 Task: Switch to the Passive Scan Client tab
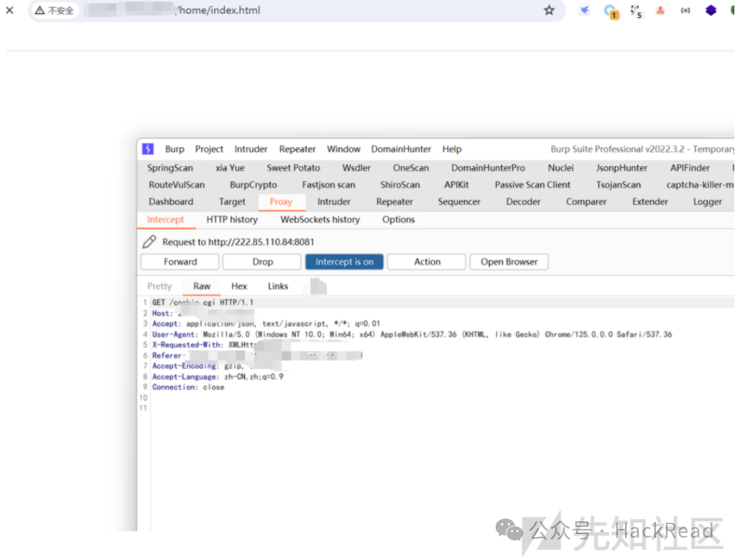click(x=532, y=185)
